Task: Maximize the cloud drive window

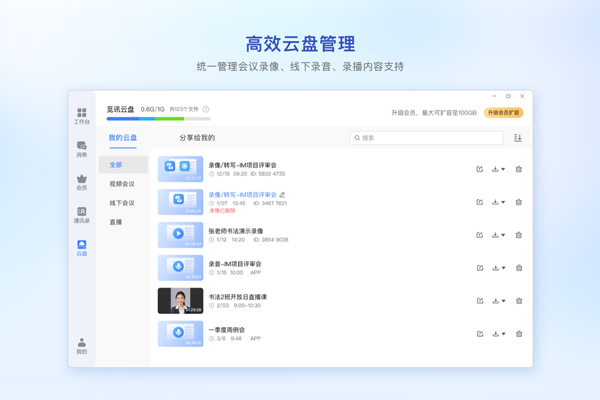Action: tap(508, 96)
